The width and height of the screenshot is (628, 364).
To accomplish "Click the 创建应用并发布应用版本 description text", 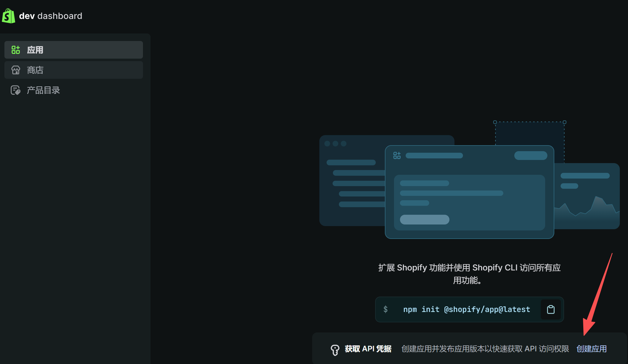I will (x=485, y=349).
